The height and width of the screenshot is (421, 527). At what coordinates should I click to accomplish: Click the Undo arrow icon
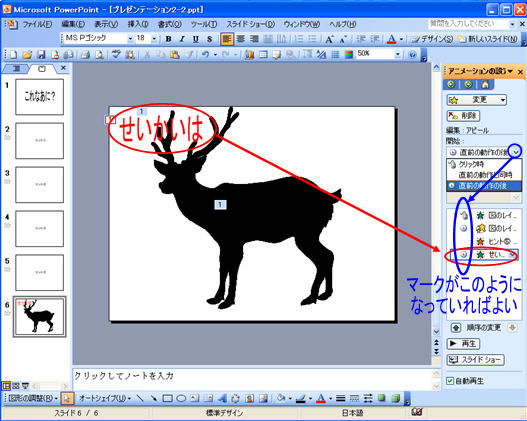point(205,54)
